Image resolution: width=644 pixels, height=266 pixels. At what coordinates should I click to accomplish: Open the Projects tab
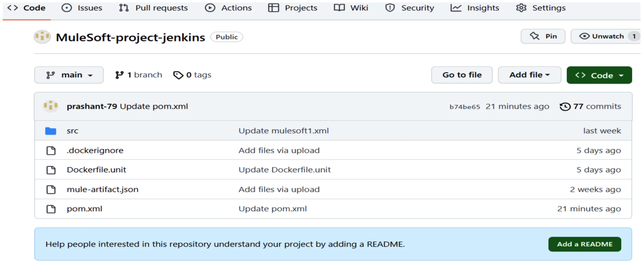coord(293,8)
